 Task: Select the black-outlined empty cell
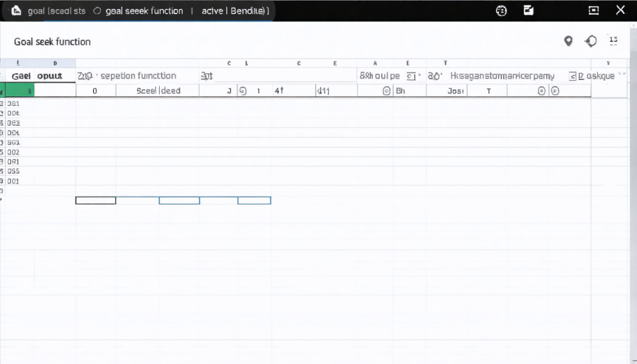tap(96, 200)
